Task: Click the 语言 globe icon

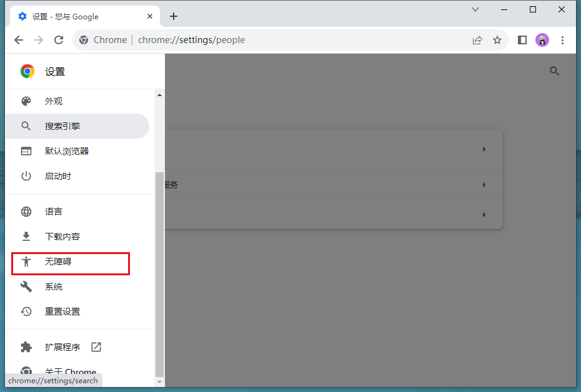Action: click(26, 212)
